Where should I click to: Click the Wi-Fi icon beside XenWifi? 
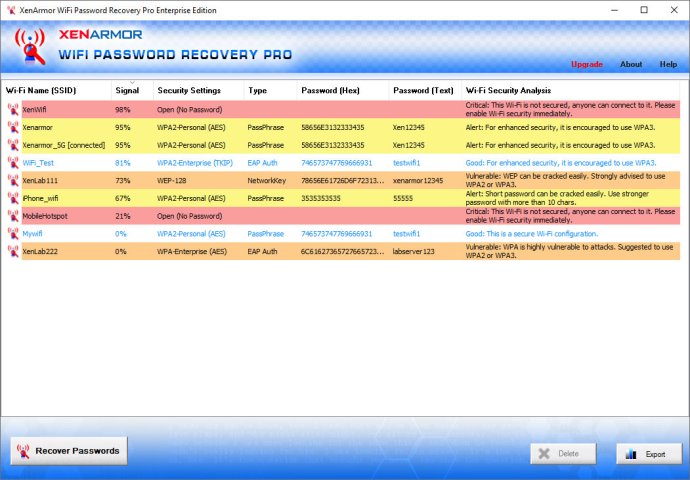point(13,110)
